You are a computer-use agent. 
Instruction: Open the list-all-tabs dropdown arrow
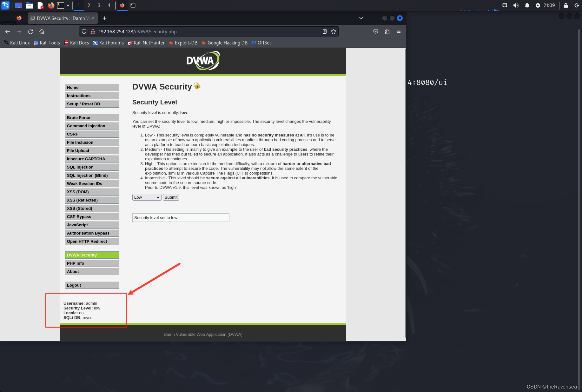pos(361,18)
